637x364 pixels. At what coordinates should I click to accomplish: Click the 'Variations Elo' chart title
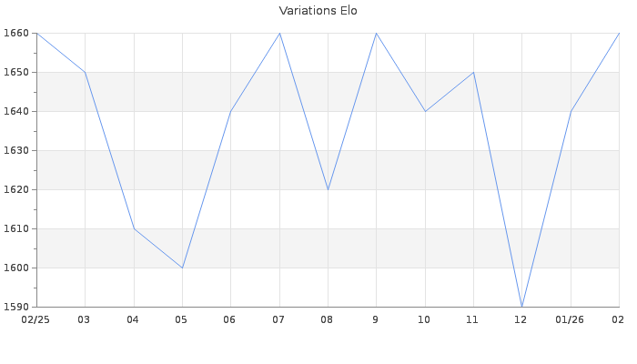coord(318,11)
